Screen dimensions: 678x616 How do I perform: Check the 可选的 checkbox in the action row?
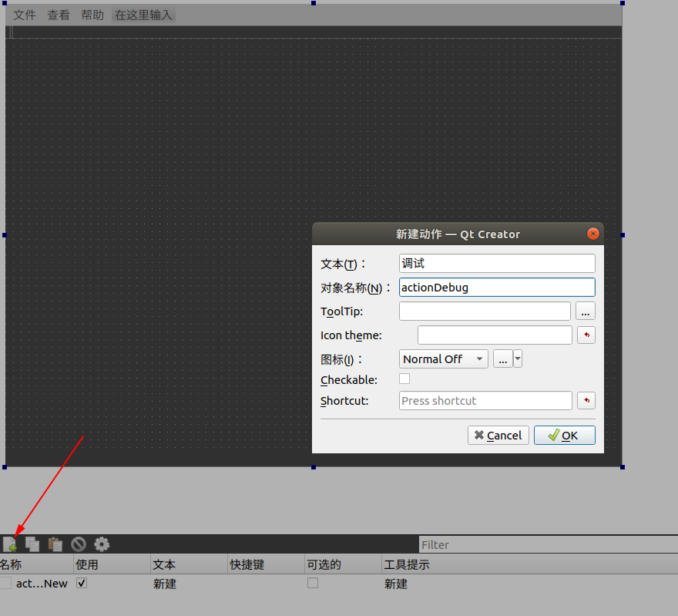tap(313, 583)
